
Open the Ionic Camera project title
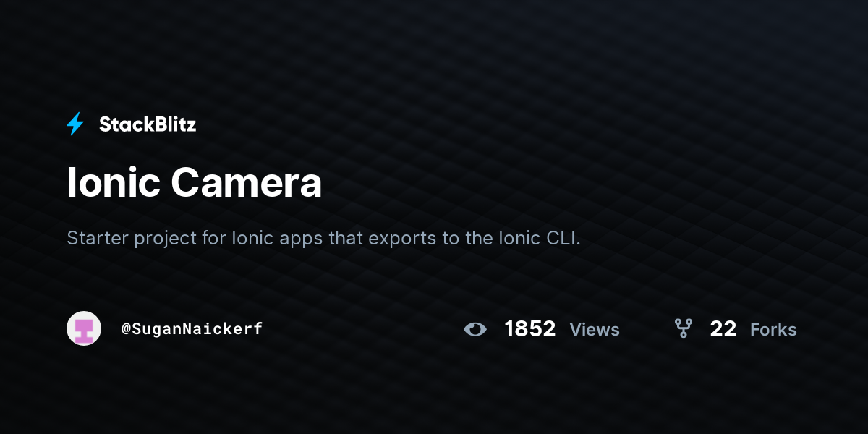(195, 182)
